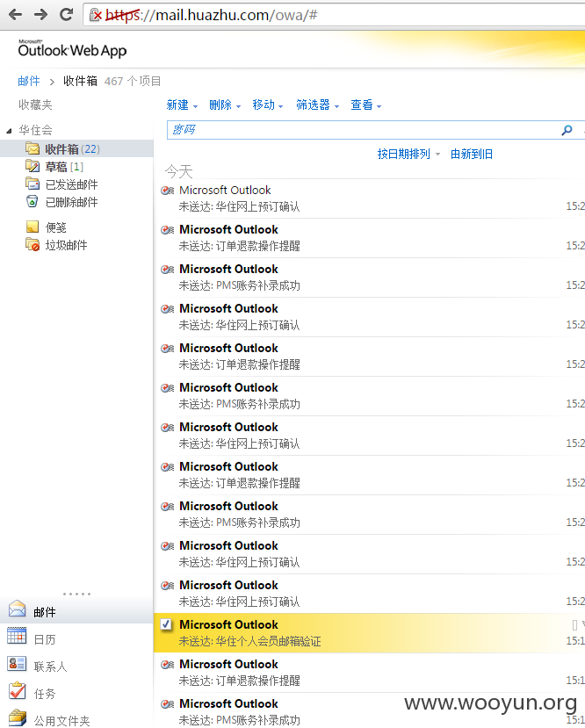Open the 收件箱 inbox folder
585x728 pixels.
76,149
